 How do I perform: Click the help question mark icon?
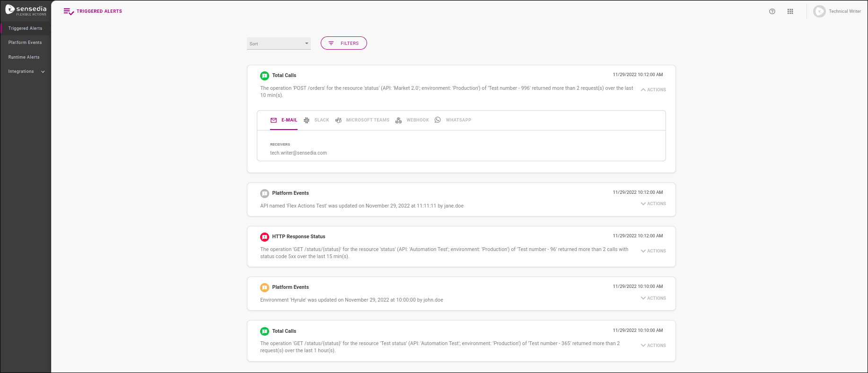tap(772, 11)
